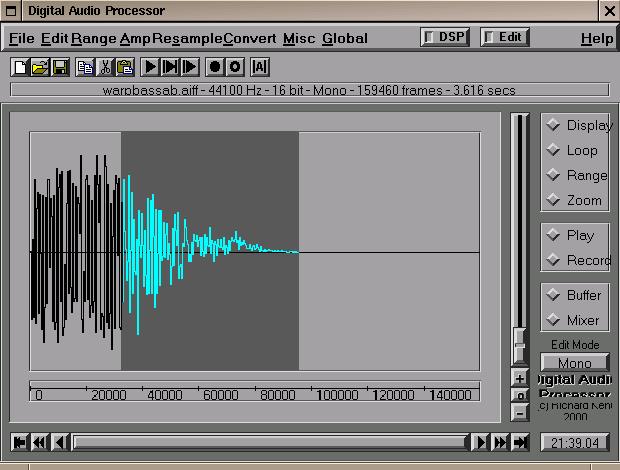
Task: Click the play-range icon with vertical bars
Action: (170, 67)
